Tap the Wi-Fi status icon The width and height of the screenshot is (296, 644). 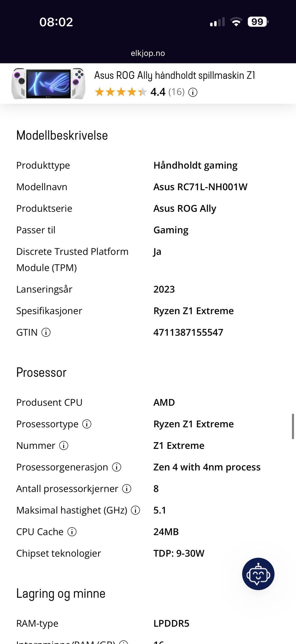236,22
